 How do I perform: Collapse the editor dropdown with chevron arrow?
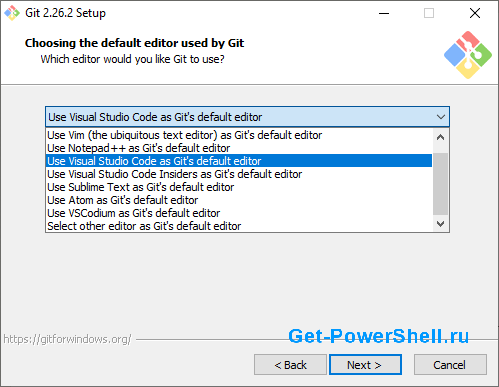(x=441, y=117)
